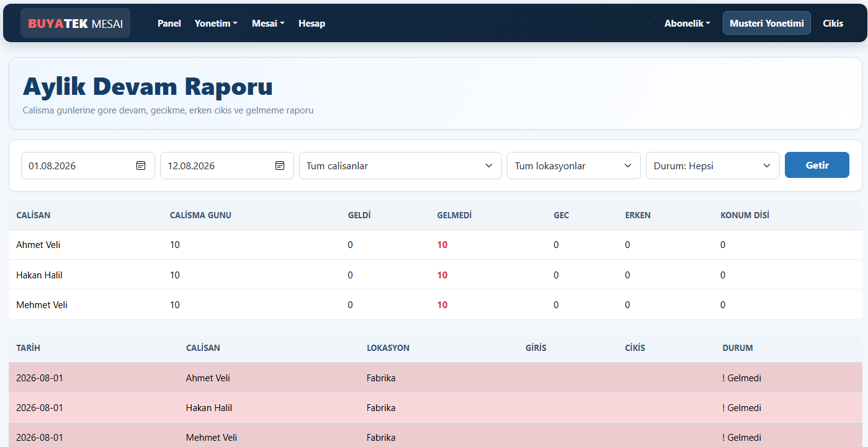Screen dimensions: 868x447
Task: Open the Abonelik dropdown menu
Action: (687, 24)
